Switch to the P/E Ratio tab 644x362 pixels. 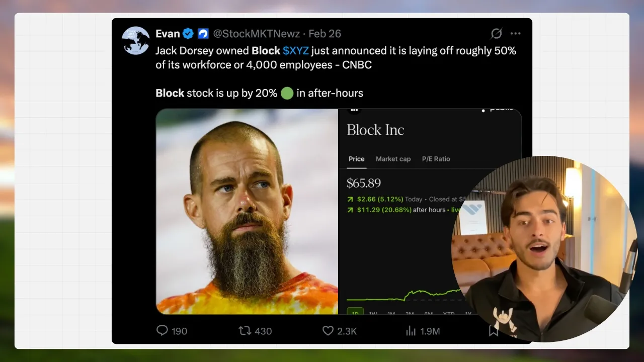point(436,159)
